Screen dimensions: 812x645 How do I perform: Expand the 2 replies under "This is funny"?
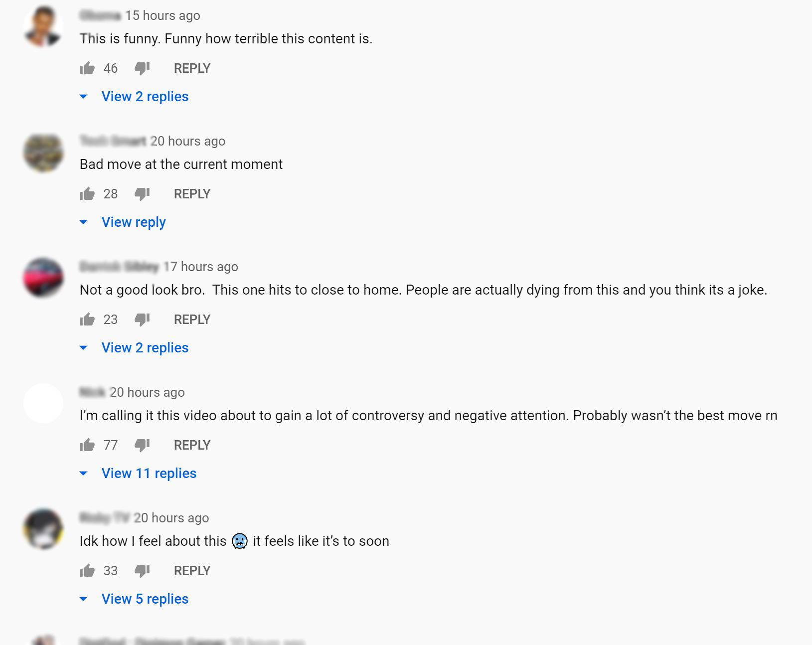pyautogui.click(x=145, y=97)
